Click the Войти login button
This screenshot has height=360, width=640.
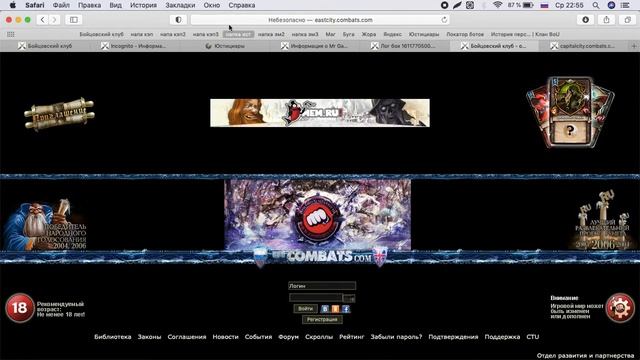tap(305, 309)
